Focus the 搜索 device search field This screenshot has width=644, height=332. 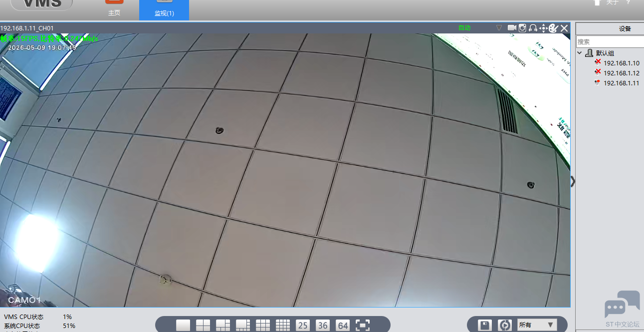(x=610, y=41)
